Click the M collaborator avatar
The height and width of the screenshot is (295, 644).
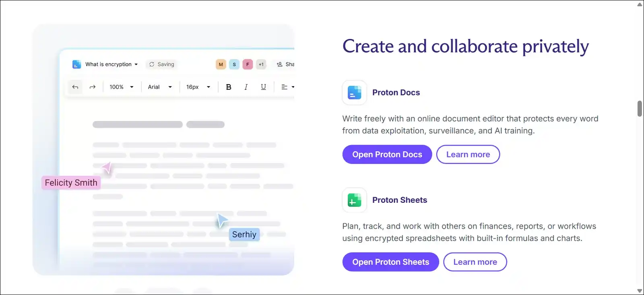click(221, 64)
